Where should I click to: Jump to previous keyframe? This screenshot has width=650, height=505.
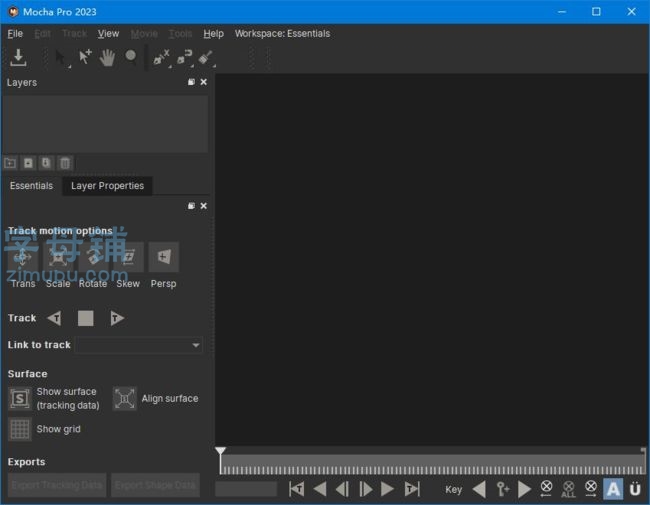tap(480, 490)
